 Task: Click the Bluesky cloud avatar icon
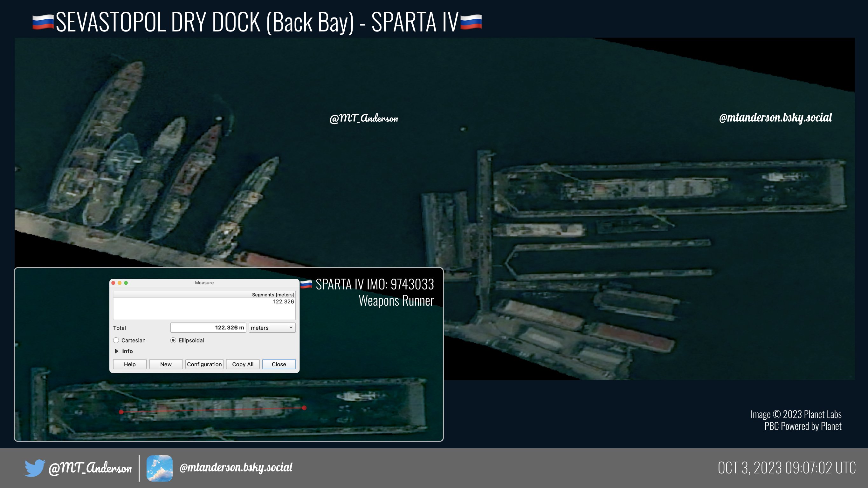tap(159, 468)
